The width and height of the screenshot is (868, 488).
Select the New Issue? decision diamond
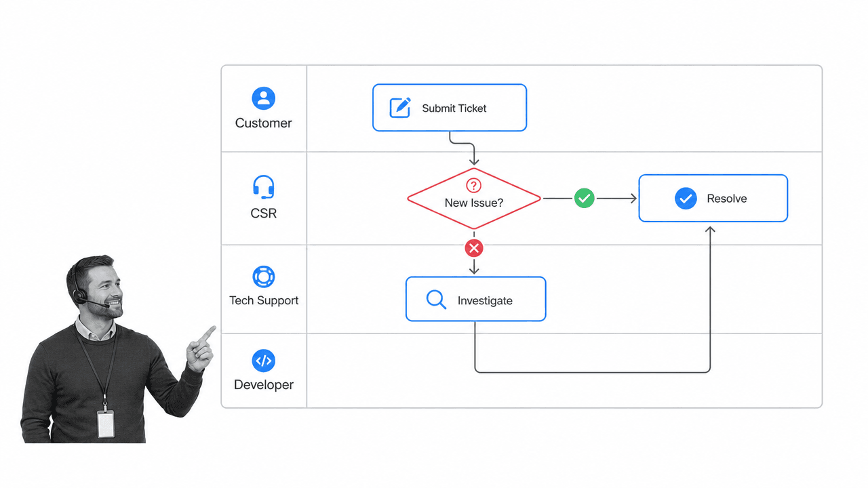pos(474,199)
